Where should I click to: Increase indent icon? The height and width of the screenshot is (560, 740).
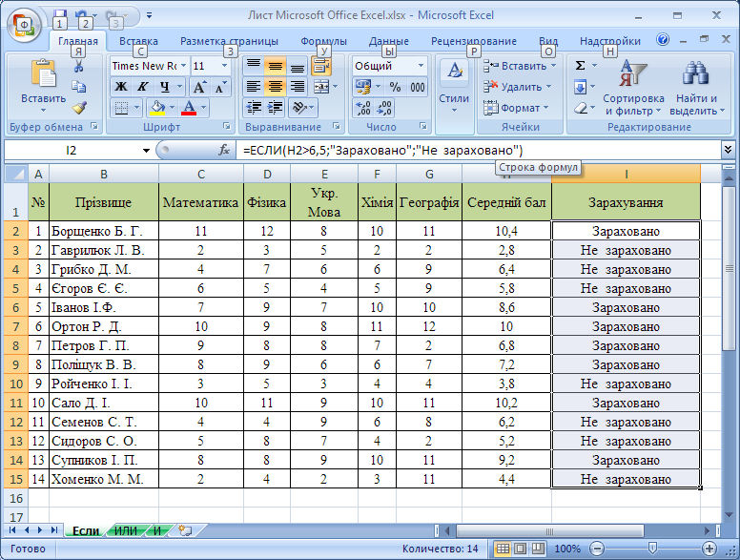276,108
